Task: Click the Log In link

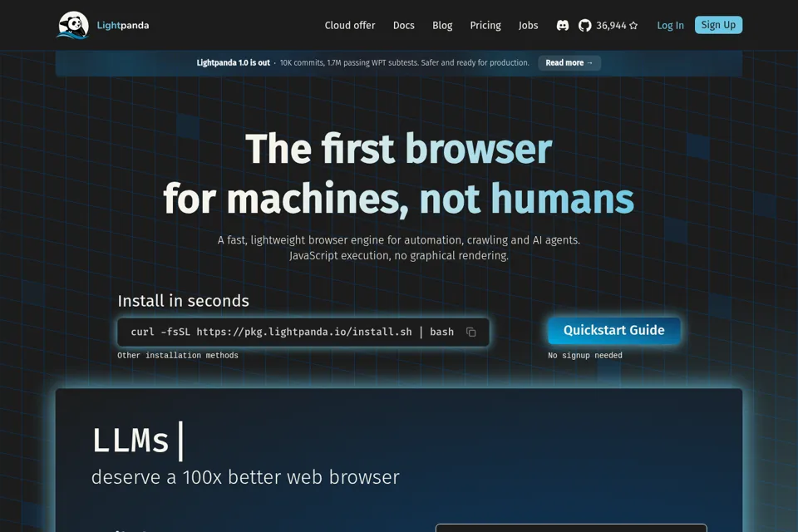Action: (x=670, y=26)
